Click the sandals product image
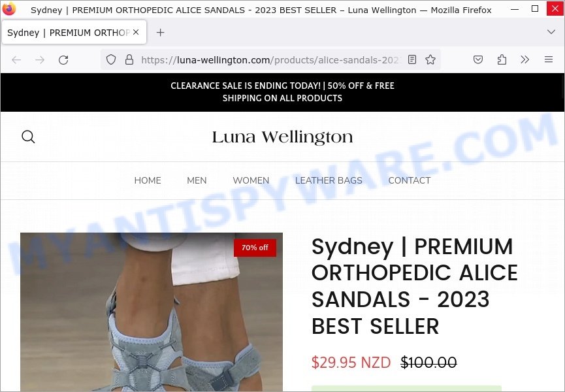The height and width of the screenshot is (392, 565). pyautogui.click(x=152, y=312)
